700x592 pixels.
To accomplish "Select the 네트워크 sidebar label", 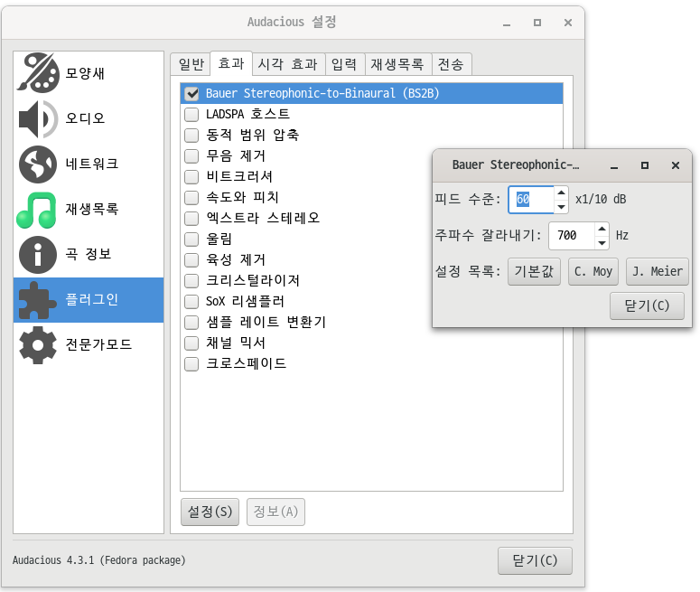I will coord(92,164).
